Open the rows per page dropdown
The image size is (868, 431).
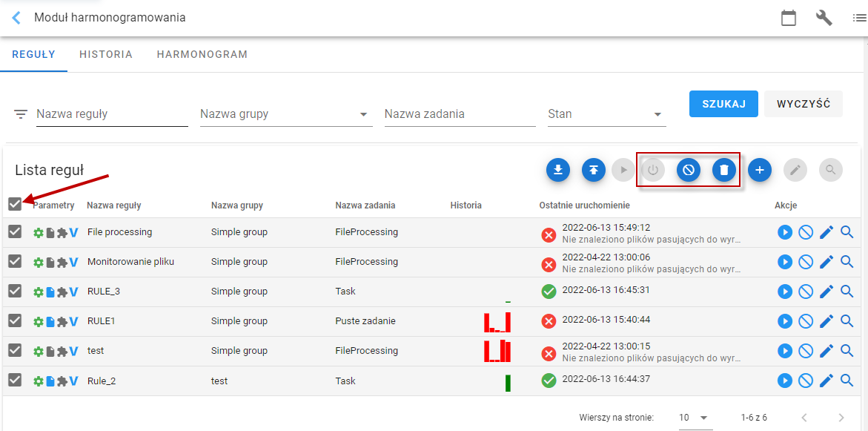tap(694, 417)
